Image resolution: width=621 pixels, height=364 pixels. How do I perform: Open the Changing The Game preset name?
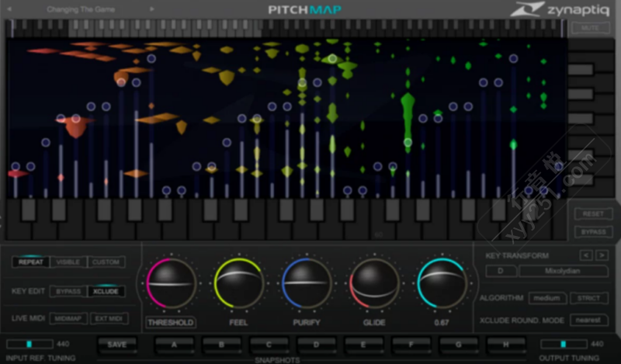point(81,9)
